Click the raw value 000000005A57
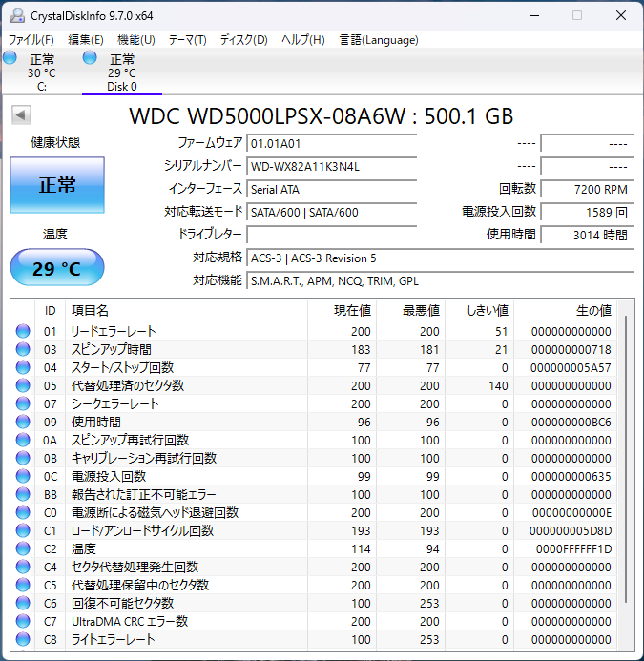This screenshot has width=644, height=661. 571,367
